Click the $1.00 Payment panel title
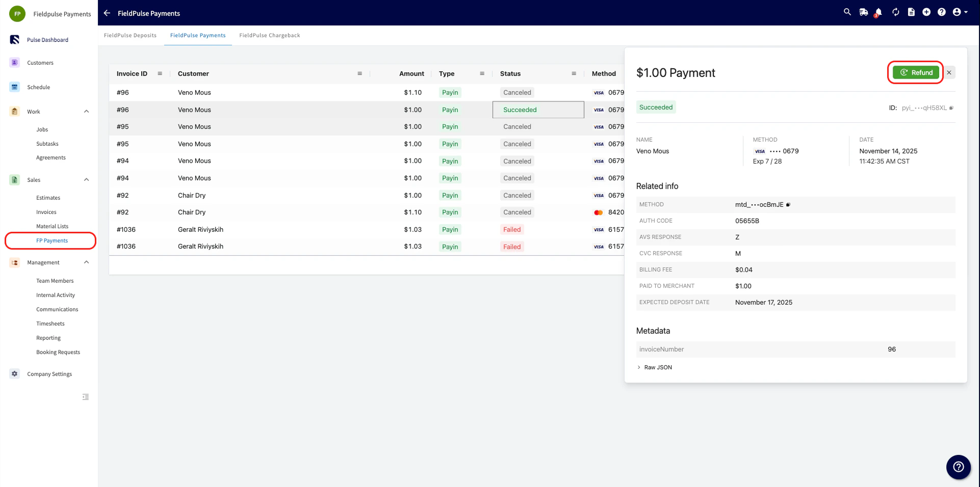The image size is (980, 487). point(676,73)
